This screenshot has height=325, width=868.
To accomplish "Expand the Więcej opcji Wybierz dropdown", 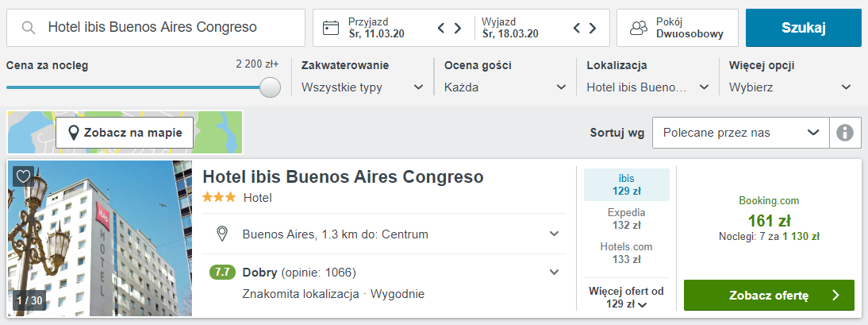I will [x=789, y=87].
